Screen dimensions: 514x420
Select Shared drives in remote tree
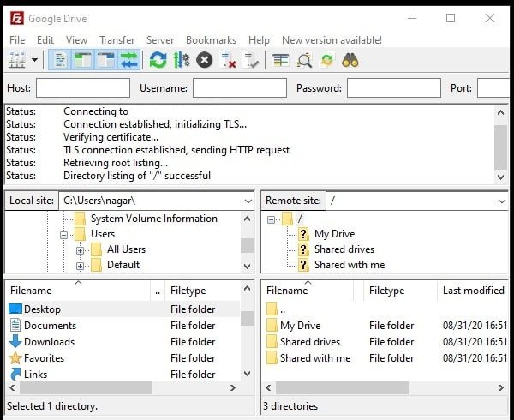[x=344, y=249]
